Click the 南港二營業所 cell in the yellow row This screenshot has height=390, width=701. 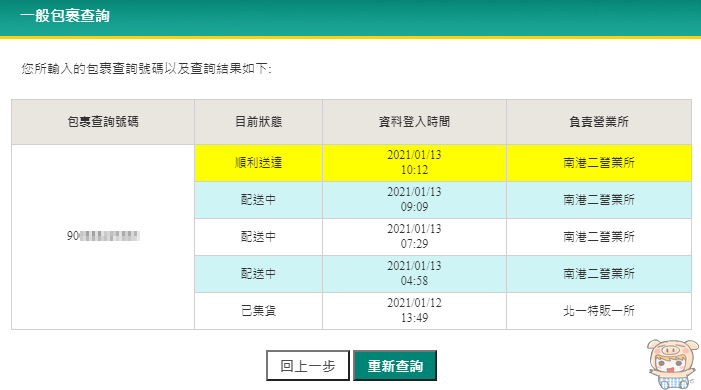click(599, 163)
